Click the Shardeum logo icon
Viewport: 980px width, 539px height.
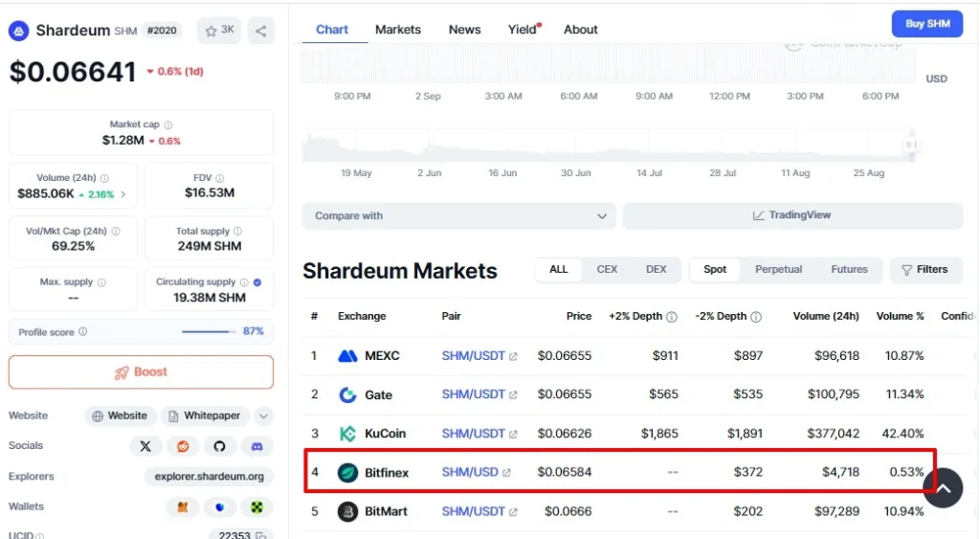coord(19,31)
